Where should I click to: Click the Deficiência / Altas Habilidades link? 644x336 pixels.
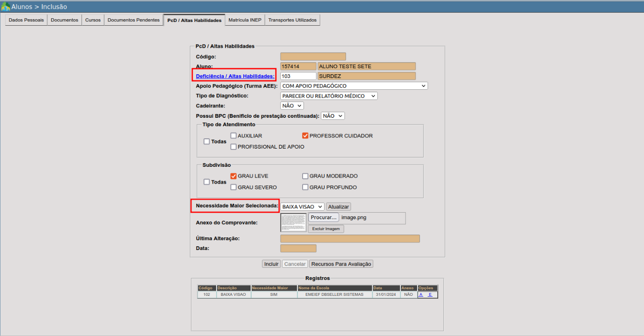click(235, 76)
